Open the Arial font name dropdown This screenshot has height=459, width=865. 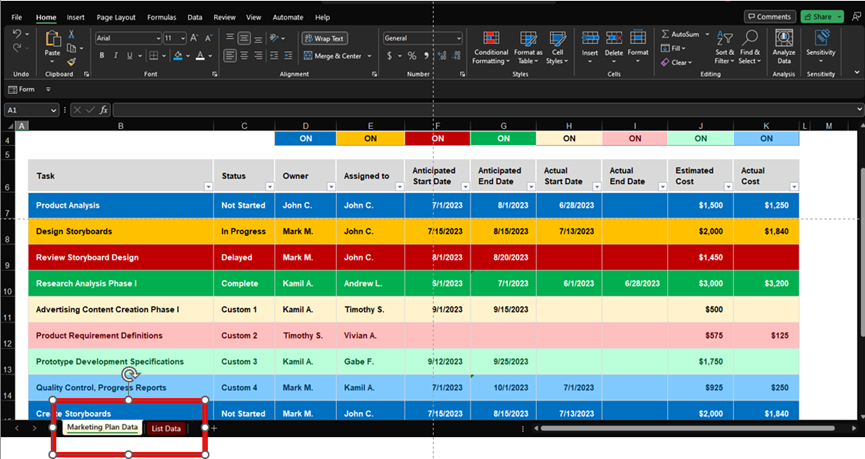point(158,38)
